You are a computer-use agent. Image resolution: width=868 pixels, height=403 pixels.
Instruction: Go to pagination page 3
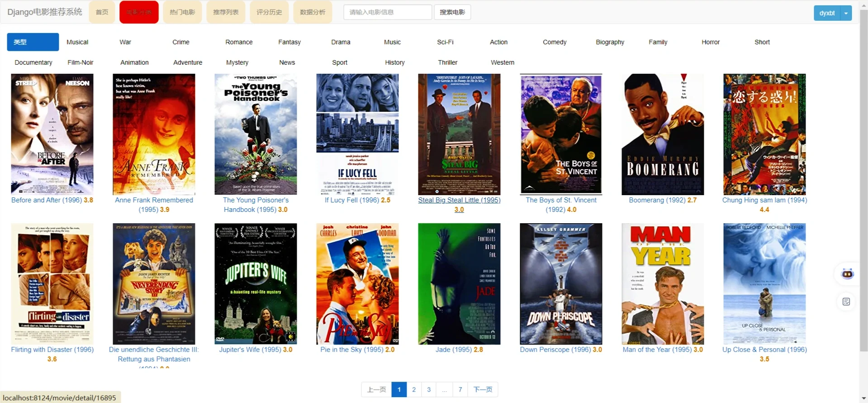tap(429, 389)
